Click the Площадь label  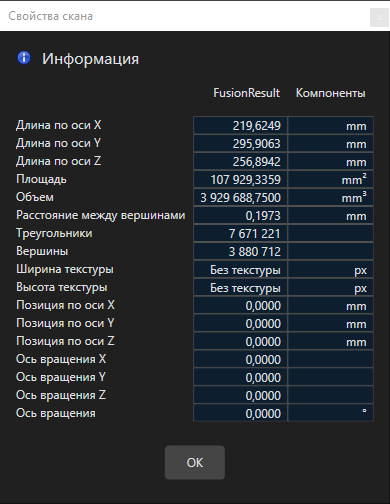point(41,179)
